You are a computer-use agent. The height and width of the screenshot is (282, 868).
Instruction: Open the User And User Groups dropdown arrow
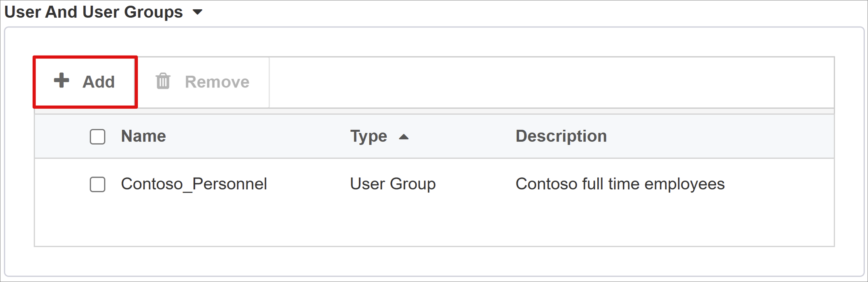point(197,12)
